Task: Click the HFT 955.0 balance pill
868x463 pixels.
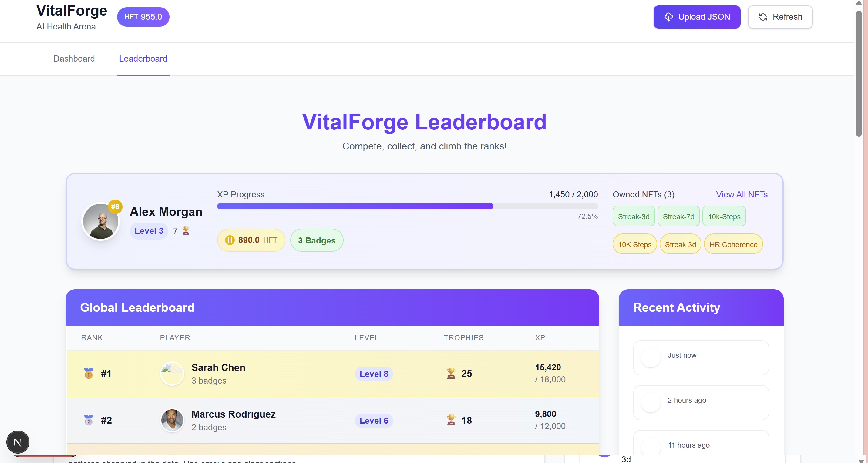Action: [143, 17]
